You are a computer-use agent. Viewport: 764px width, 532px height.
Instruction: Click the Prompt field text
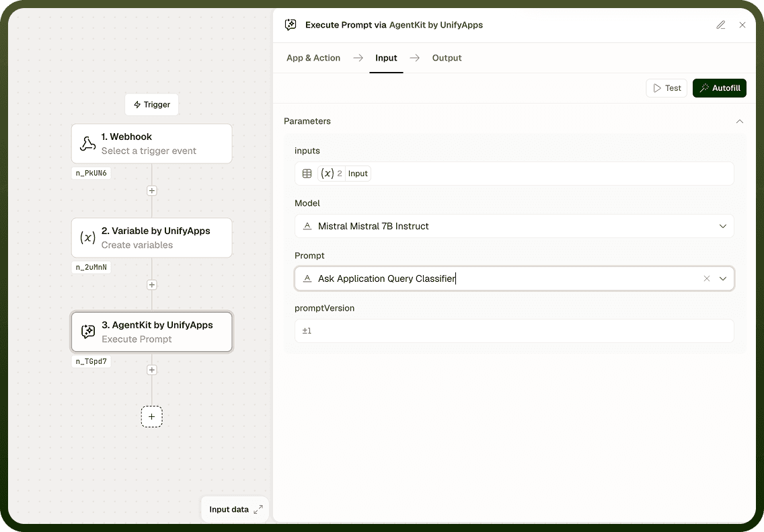[387, 278]
